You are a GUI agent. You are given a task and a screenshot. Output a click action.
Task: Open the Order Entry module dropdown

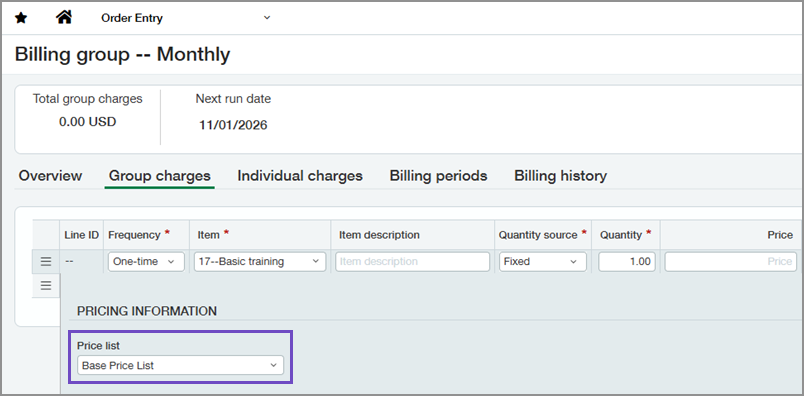(186, 18)
